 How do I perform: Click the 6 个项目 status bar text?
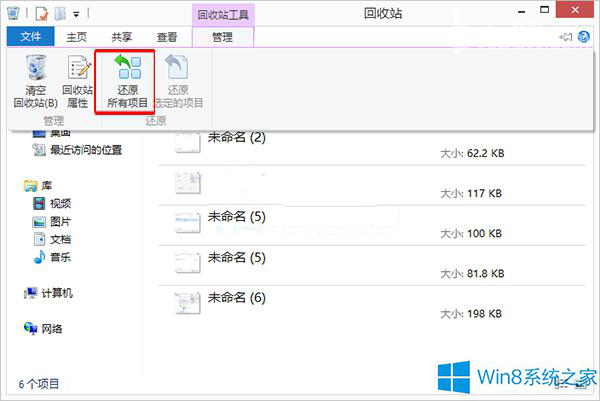(39, 383)
